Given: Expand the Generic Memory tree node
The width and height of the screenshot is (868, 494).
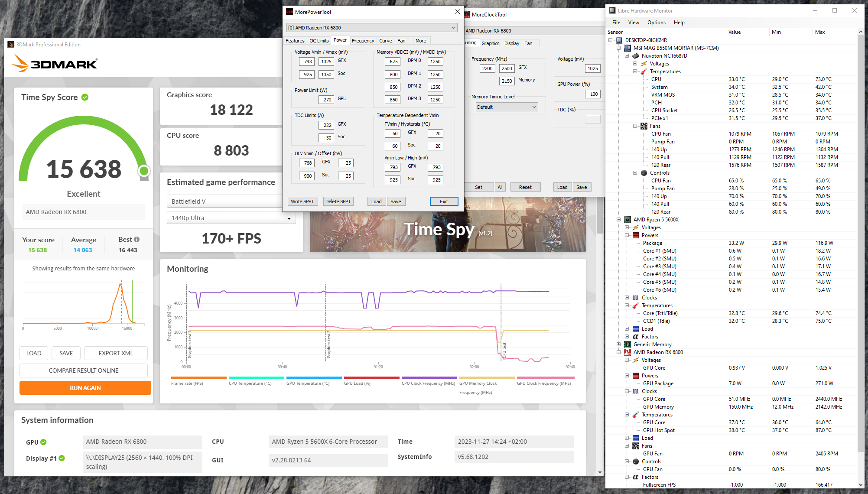Looking at the screenshot, I should [x=619, y=344].
